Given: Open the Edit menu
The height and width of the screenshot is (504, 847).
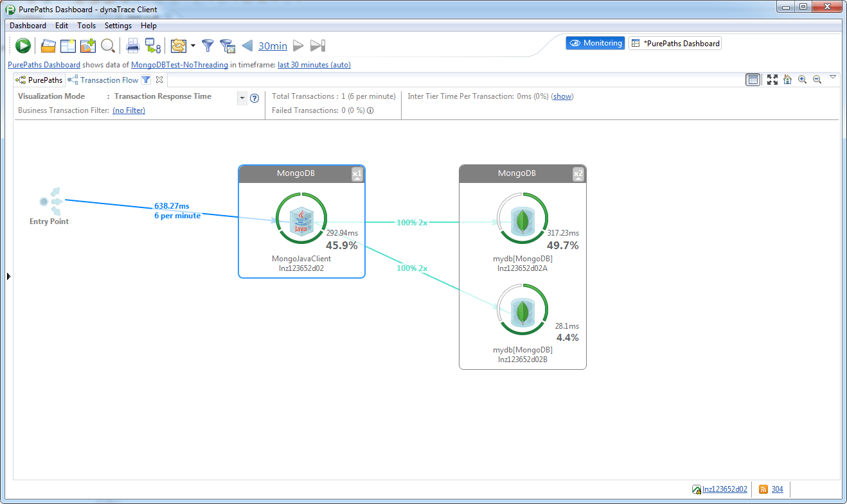Looking at the screenshot, I should click(62, 26).
